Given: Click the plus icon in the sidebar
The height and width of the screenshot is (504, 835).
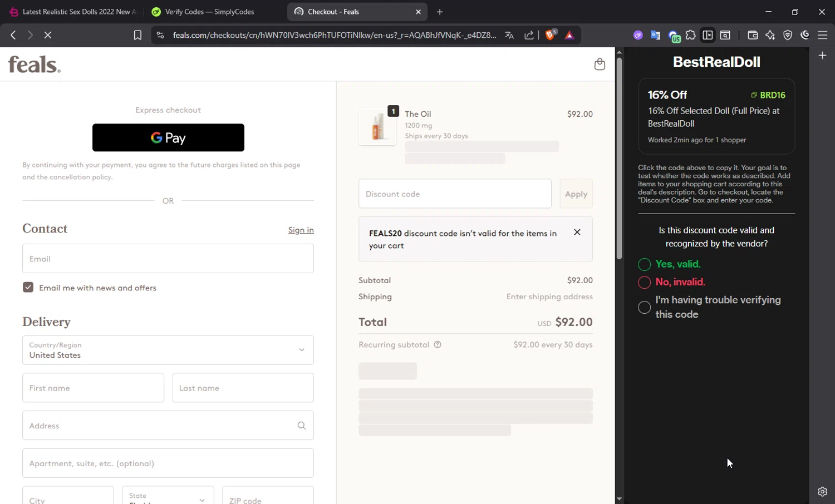Looking at the screenshot, I should click(x=822, y=56).
